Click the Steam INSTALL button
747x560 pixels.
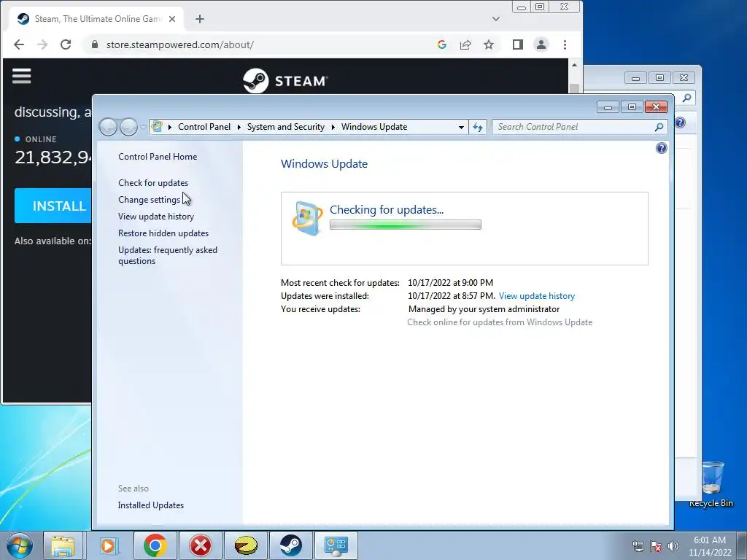53,206
